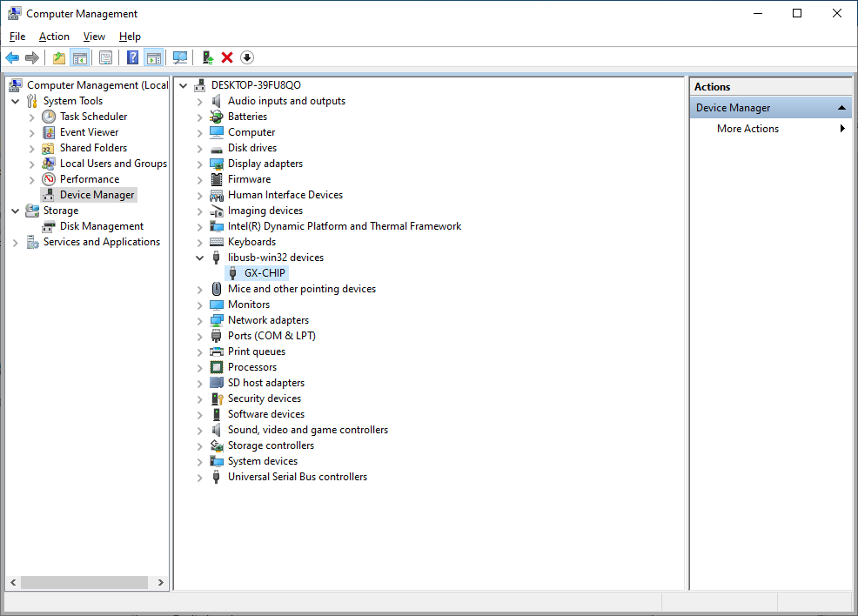Select the GX-CHIP device
Screen dimensions: 858x616
click(265, 273)
